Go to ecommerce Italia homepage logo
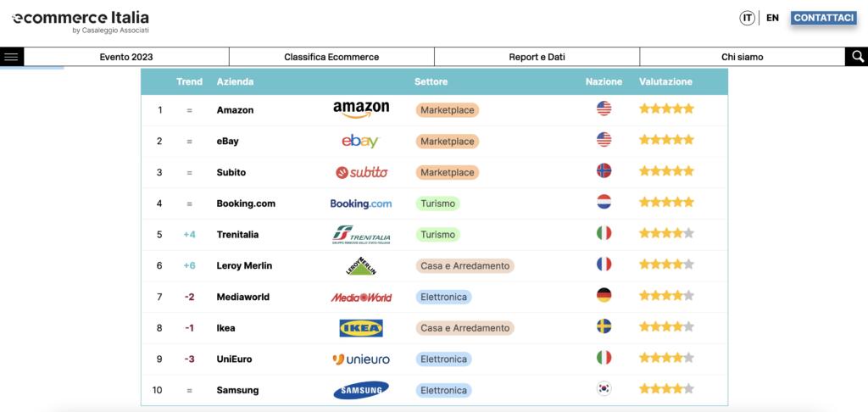868x412 pixels. (x=81, y=21)
